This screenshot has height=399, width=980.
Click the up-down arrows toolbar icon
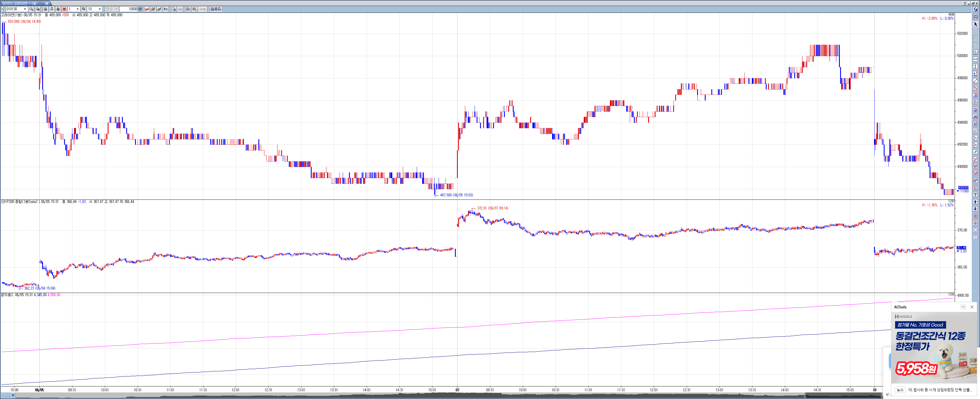[x=166, y=9]
